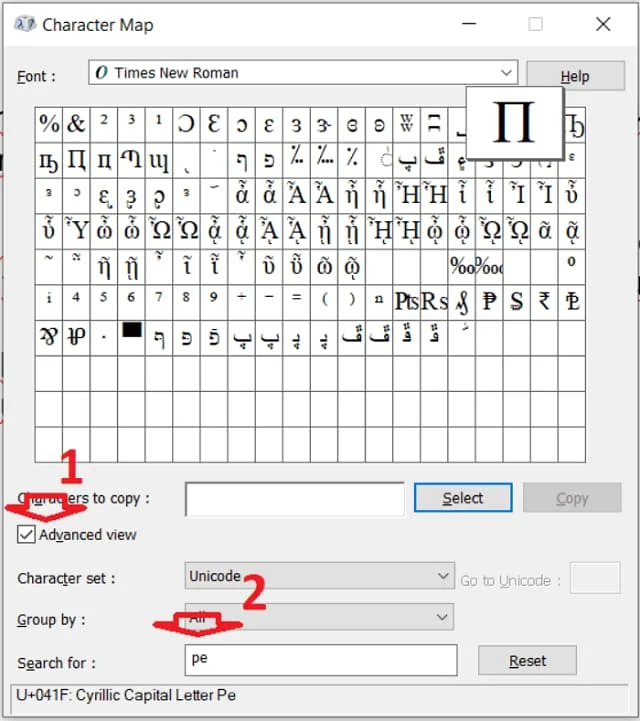640x721 pixels.
Task: Click the Russian ruble sign character
Action: pyautogui.click(x=489, y=299)
